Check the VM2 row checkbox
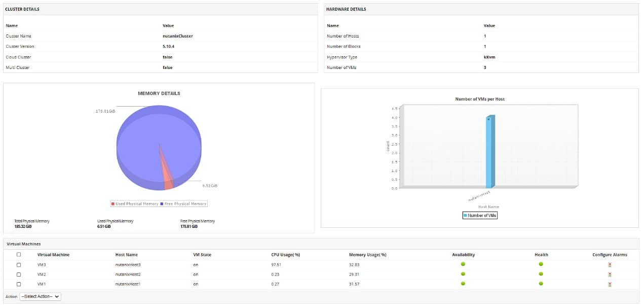The width and height of the screenshot is (644, 305). 19,275
